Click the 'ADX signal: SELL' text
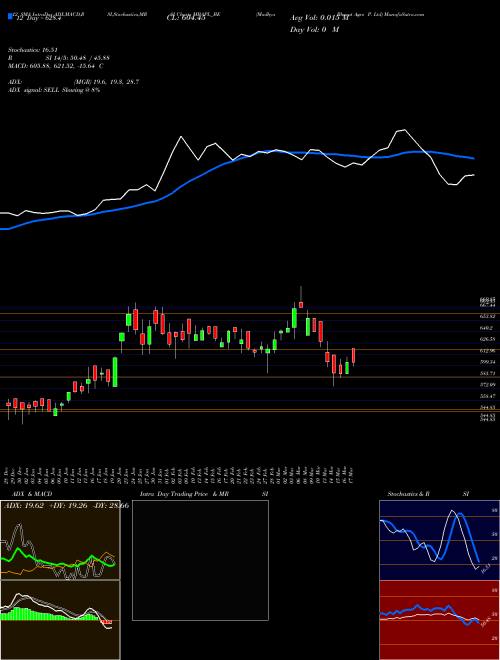The width and height of the screenshot is (500, 660). pyautogui.click(x=34, y=90)
